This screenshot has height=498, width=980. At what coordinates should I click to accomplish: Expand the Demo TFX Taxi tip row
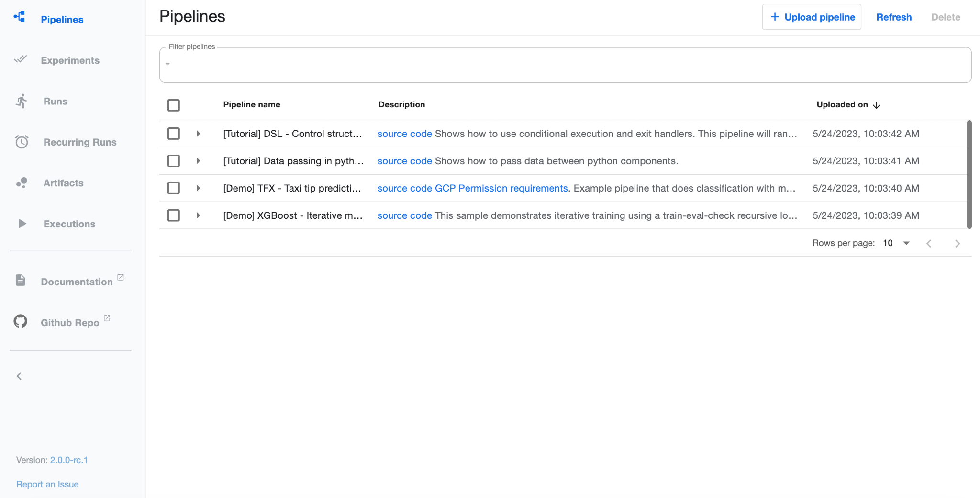(x=198, y=188)
